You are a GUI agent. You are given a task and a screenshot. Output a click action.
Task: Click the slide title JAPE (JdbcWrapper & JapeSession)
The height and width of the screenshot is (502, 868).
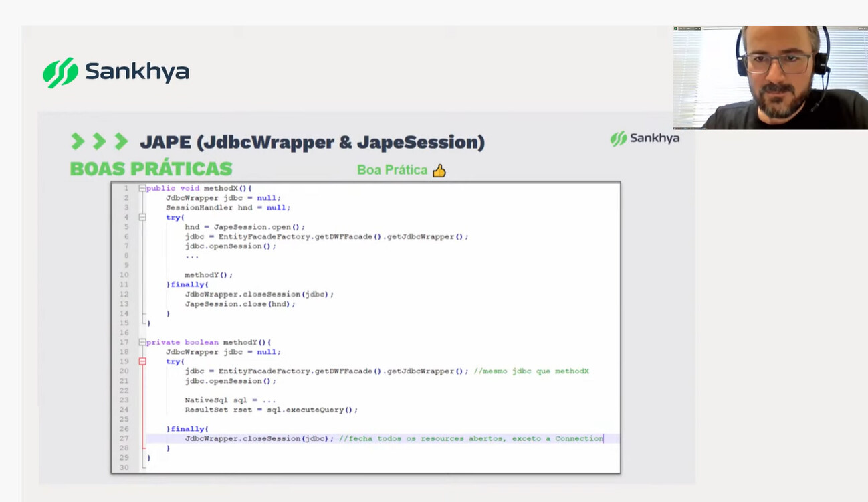click(312, 142)
